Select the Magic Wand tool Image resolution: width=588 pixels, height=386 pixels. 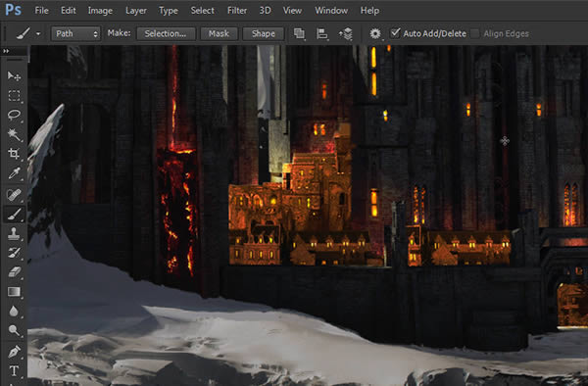click(x=14, y=134)
